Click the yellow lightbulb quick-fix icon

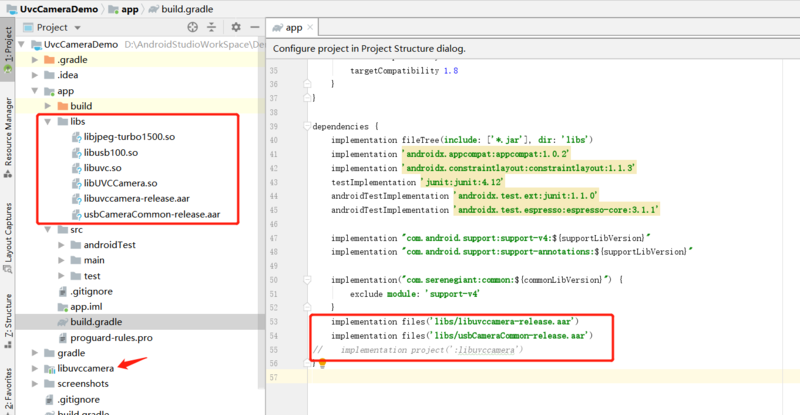coord(323,364)
